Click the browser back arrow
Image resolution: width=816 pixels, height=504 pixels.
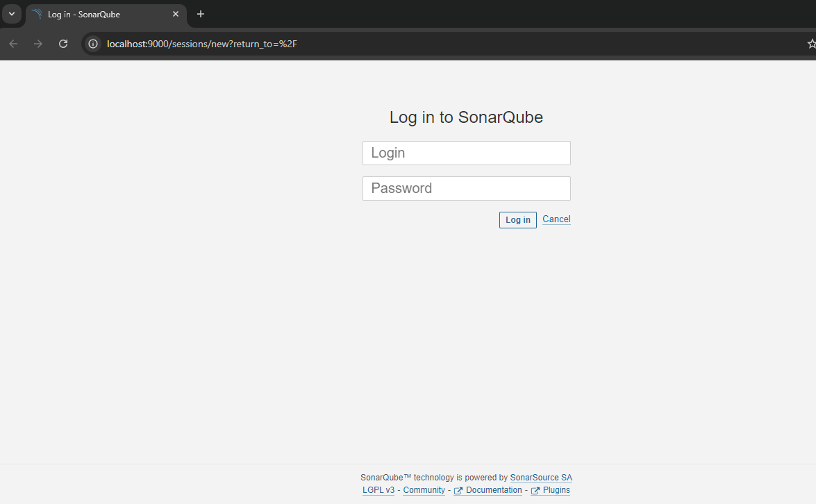(x=13, y=44)
